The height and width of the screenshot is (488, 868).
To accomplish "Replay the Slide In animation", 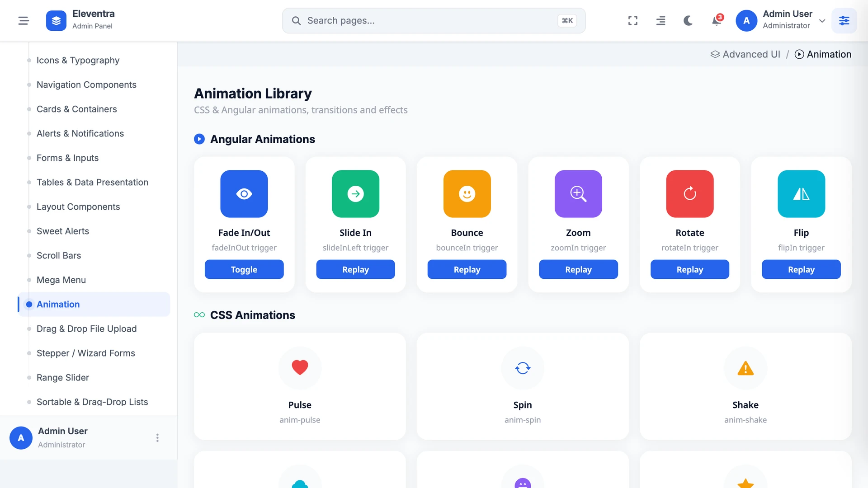I will point(355,269).
